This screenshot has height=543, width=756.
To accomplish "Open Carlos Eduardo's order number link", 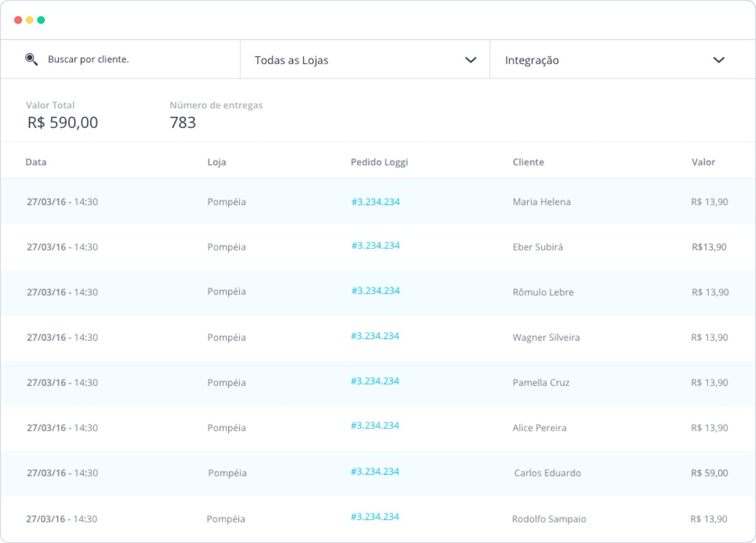I will [x=375, y=471].
